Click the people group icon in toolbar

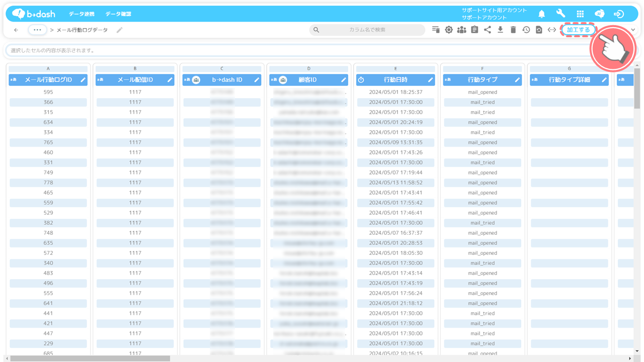(461, 30)
